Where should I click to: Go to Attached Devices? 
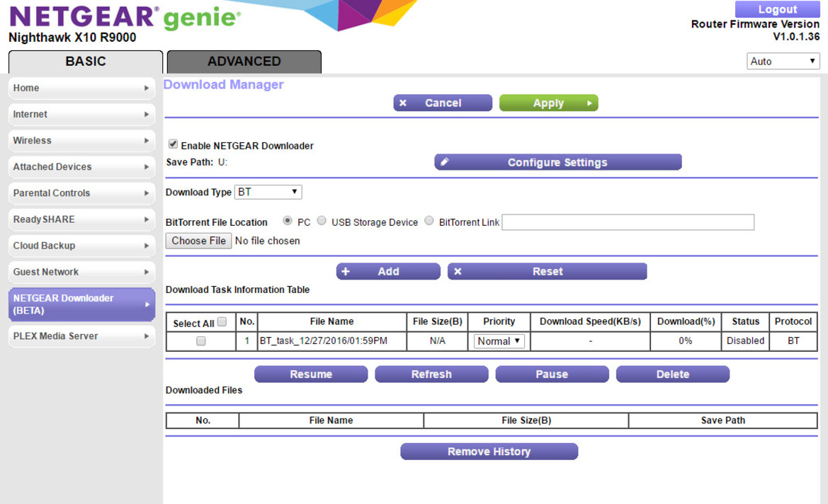(x=82, y=167)
